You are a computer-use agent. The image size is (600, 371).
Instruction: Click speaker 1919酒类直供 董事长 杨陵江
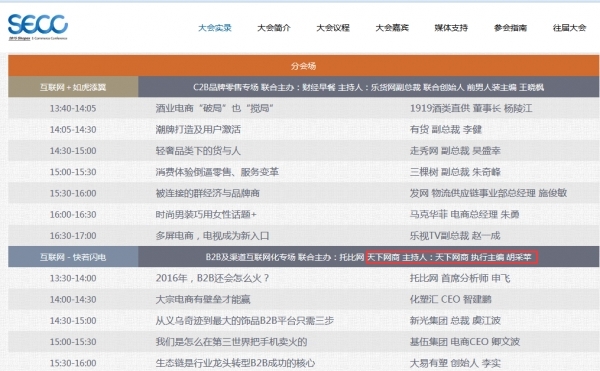click(x=471, y=108)
